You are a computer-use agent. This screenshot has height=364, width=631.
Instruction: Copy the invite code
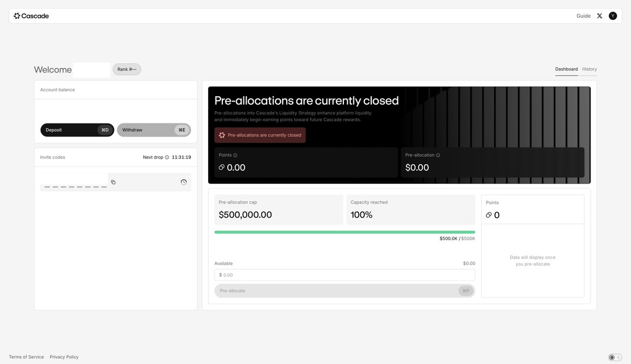(113, 182)
